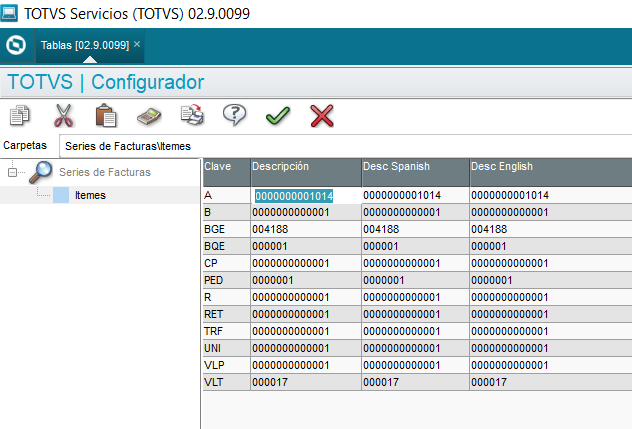
Task: Confirm changes with green checkmark
Action: [x=278, y=116]
